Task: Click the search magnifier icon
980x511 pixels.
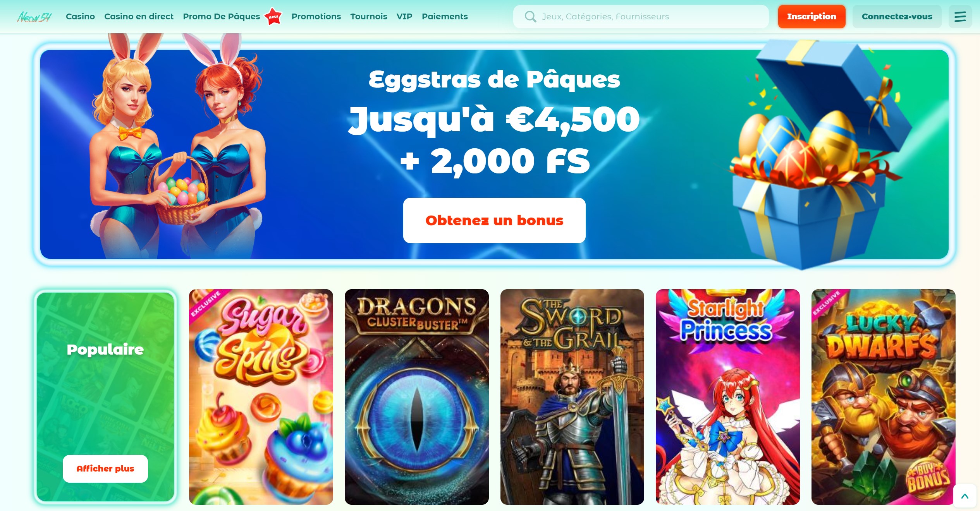Action: point(530,17)
